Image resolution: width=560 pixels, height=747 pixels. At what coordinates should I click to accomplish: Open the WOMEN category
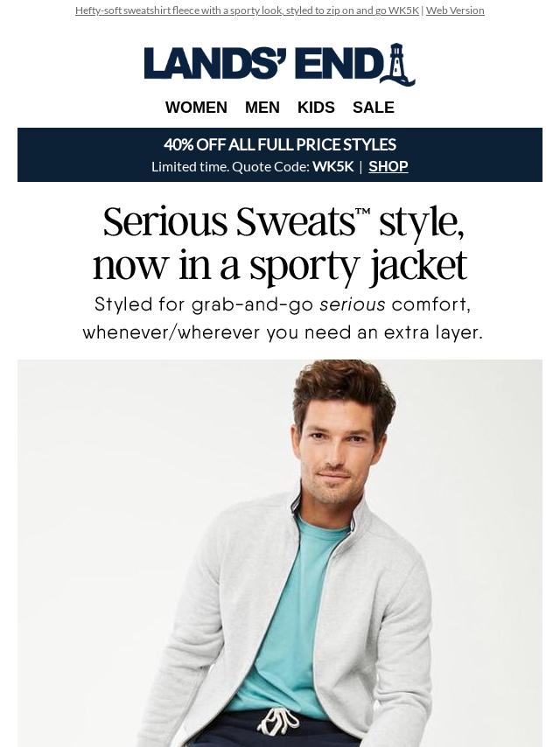tap(196, 108)
